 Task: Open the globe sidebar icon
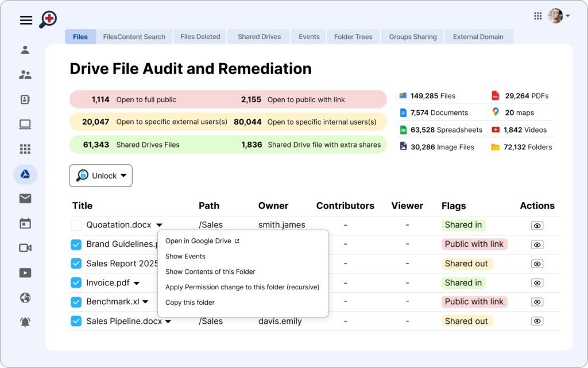click(x=25, y=298)
